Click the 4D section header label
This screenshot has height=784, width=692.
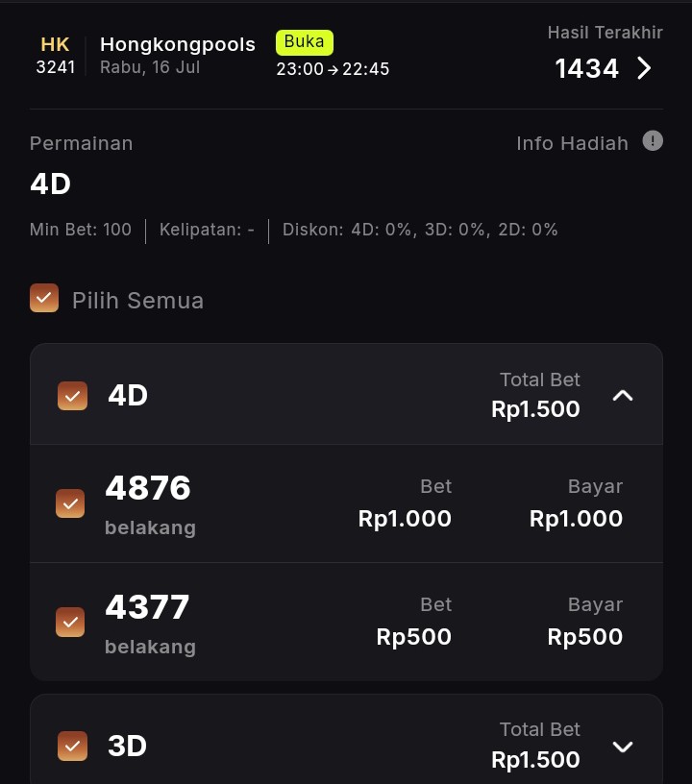click(x=128, y=395)
